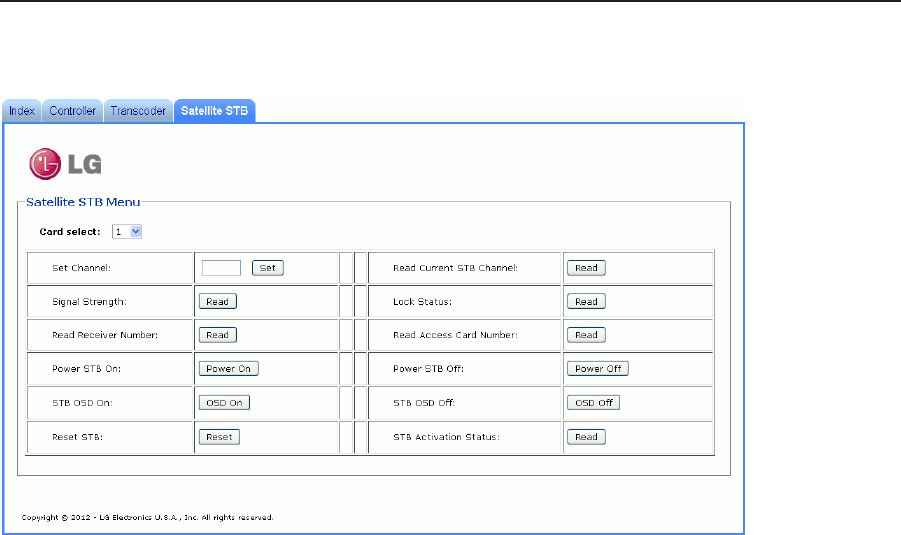Viewport: 901px width, 535px height.
Task: Read the Signal Strength value
Action: click(x=217, y=301)
